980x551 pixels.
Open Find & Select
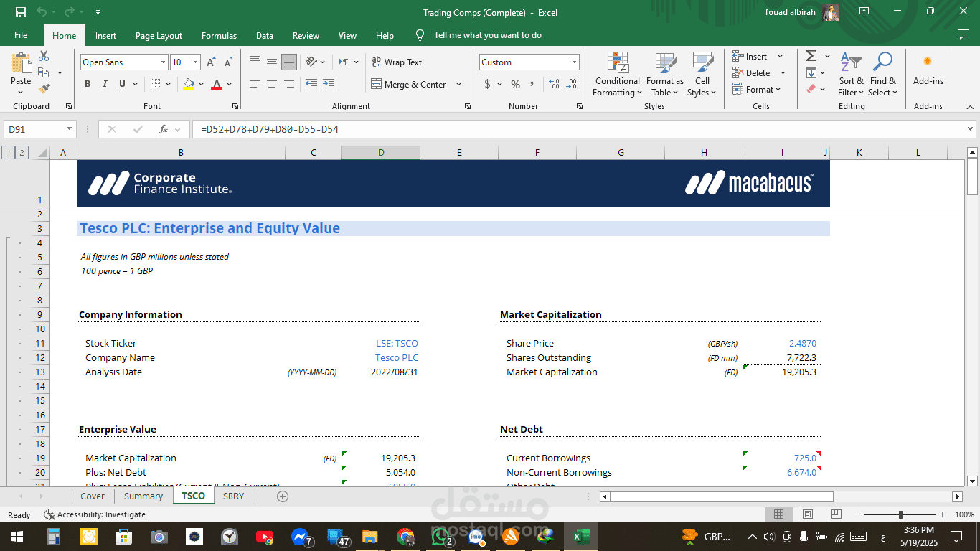click(882, 75)
